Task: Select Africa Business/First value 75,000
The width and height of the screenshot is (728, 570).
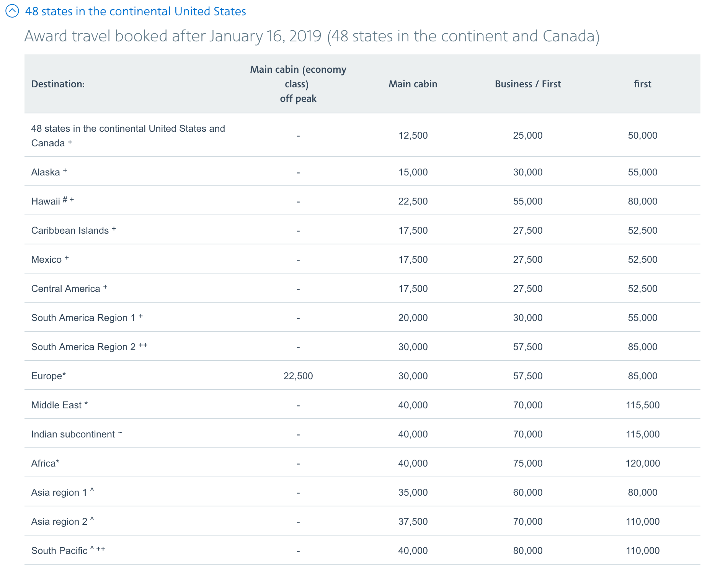Action: tap(528, 463)
